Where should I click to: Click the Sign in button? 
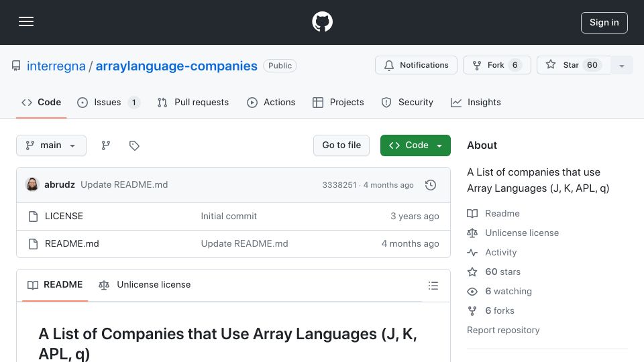(x=604, y=23)
